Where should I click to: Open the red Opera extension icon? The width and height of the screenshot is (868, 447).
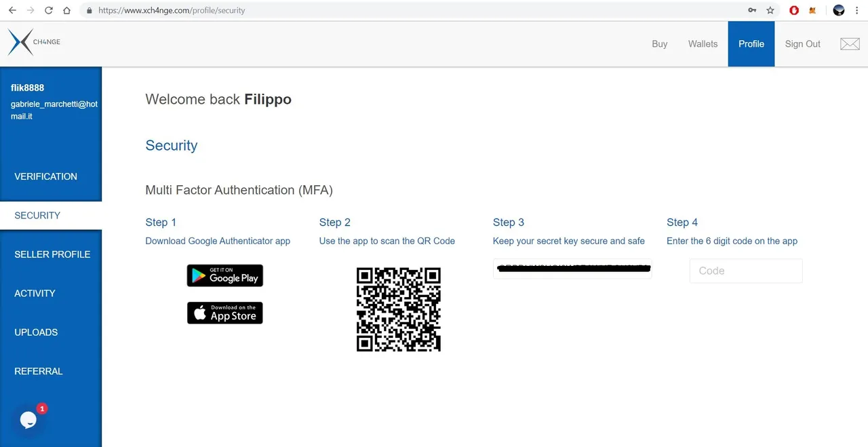[794, 10]
